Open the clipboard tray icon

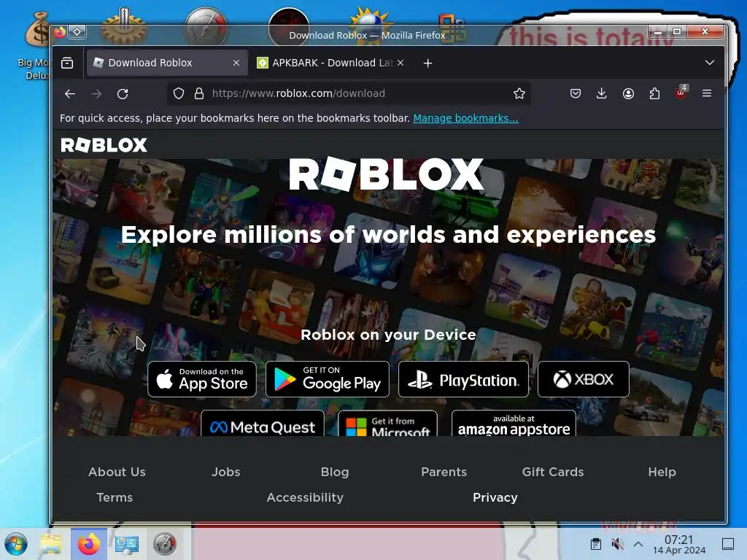click(x=595, y=544)
